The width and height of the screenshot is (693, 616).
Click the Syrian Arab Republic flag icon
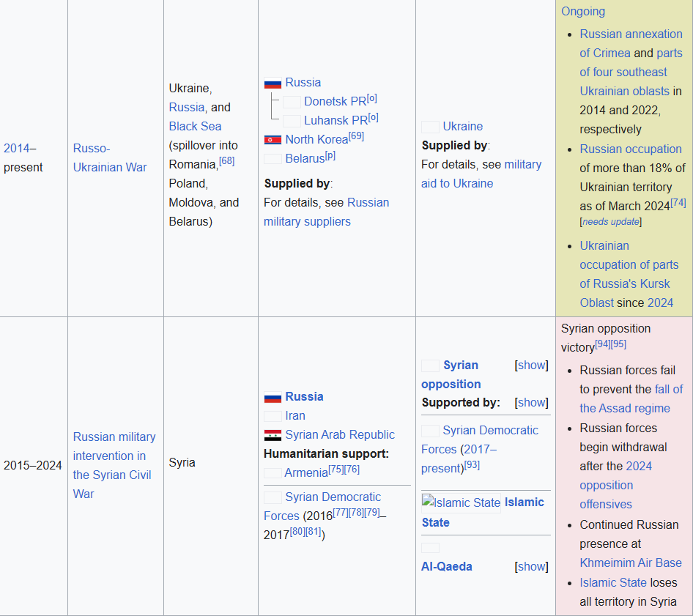[273, 435]
